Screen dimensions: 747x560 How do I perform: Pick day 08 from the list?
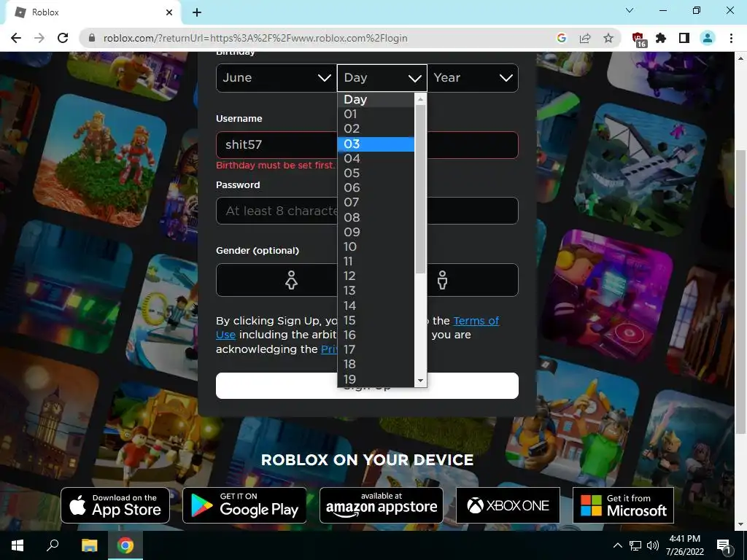(376, 217)
